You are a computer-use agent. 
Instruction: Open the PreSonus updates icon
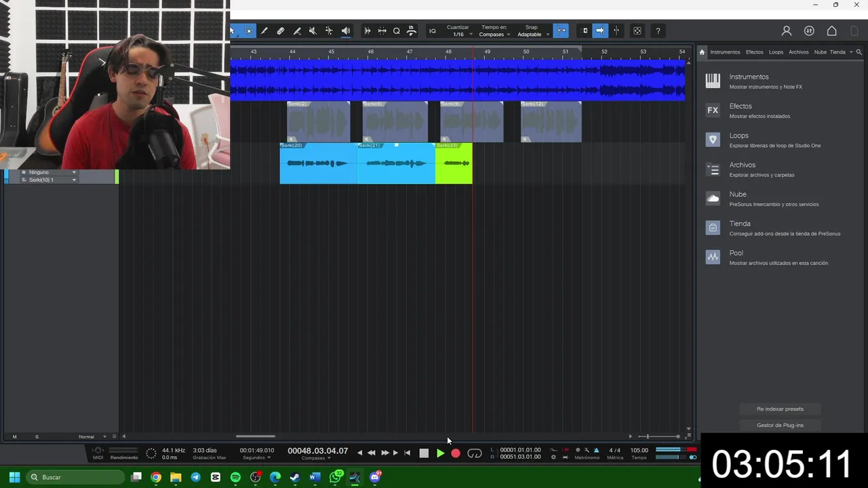pyautogui.click(x=809, y=30)
